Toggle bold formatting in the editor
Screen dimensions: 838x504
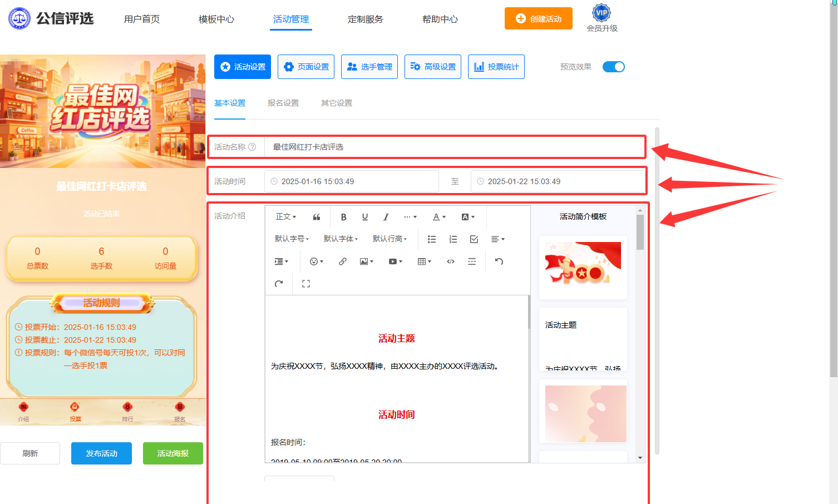coord(343,217)
